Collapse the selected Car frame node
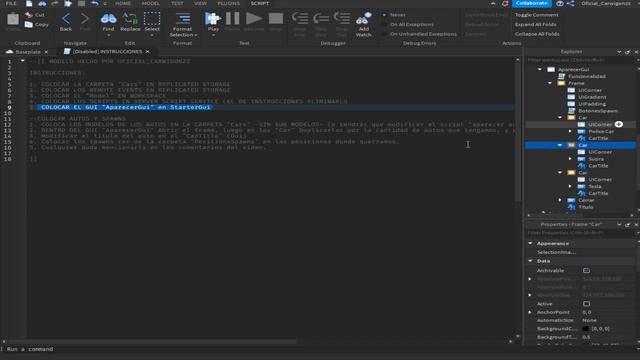Image resolution: width=640 pixels, height=360 pixels. [x=560, y=145]
